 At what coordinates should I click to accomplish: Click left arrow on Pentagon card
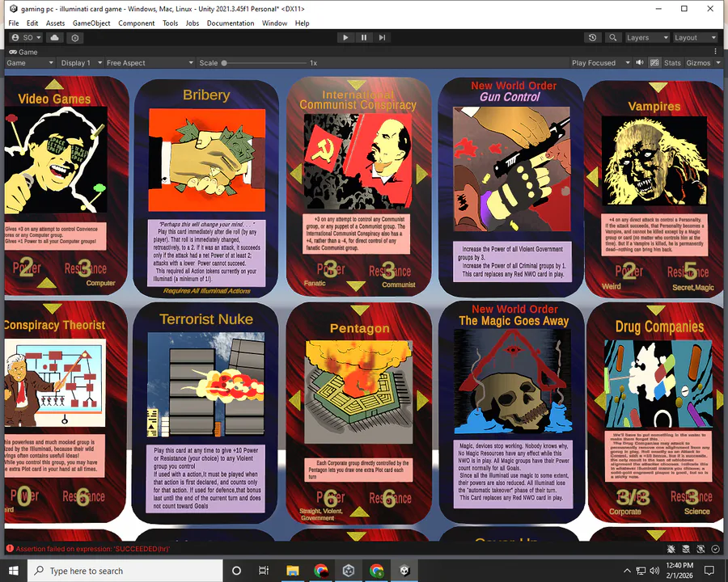click(294, 400)
